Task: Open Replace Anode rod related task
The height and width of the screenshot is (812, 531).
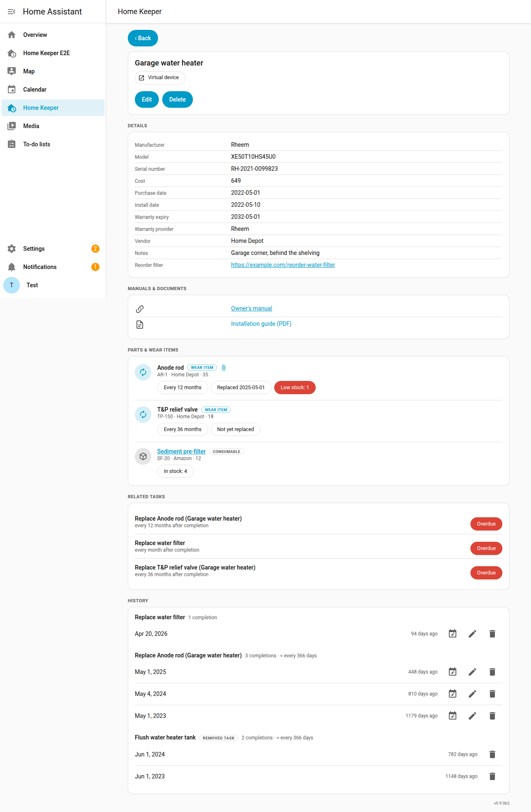Action: 319,522
